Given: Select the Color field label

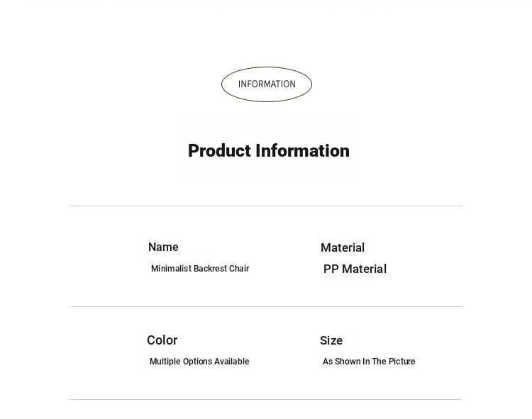Looking at the screenshot, I should 162,340.
